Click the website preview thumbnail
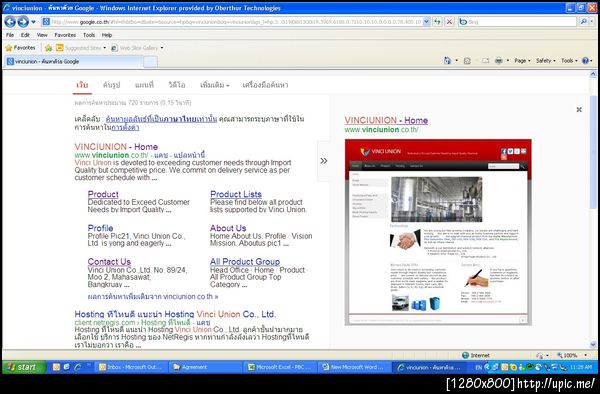The width and height of the screenshot is (600, 394). click(438, 232)
